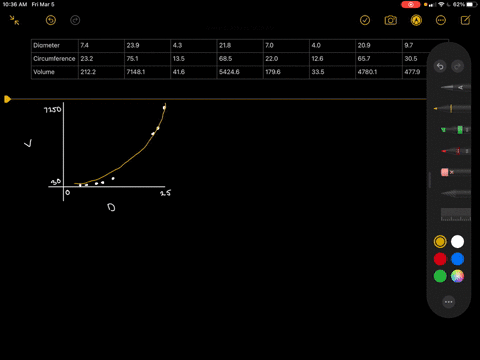Choose the green color swatch
Viewport: 480px width, 360px height.
(x=440, y=276)
